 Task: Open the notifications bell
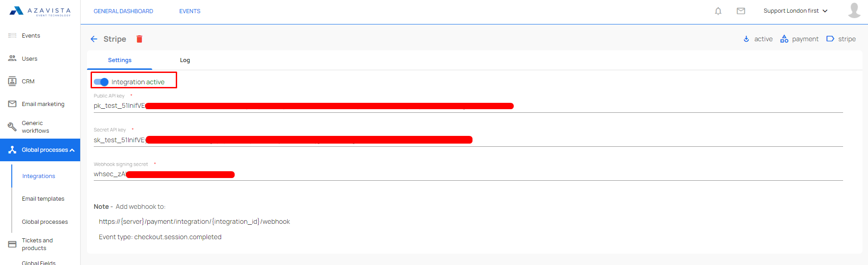(718, 11)
